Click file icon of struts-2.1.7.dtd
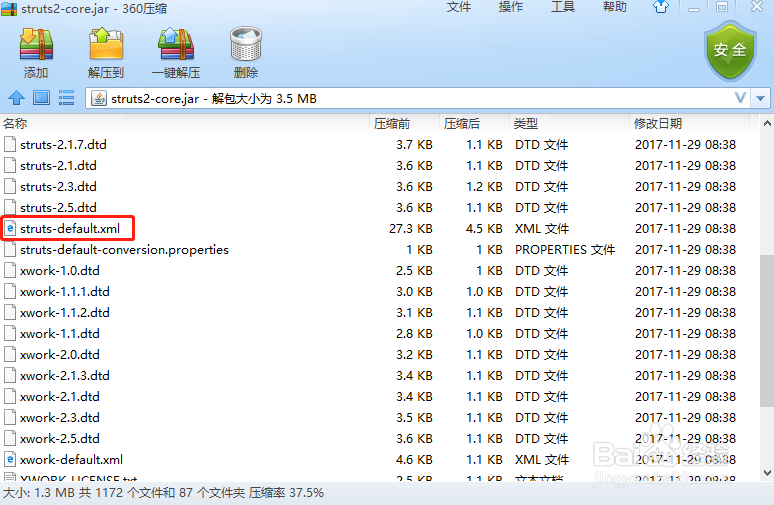 pos(9,145)
